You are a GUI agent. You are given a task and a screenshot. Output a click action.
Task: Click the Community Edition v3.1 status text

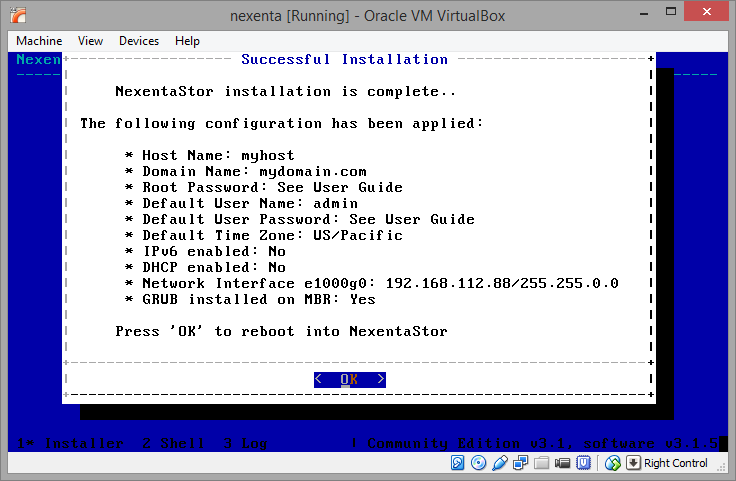coord(543,443)
